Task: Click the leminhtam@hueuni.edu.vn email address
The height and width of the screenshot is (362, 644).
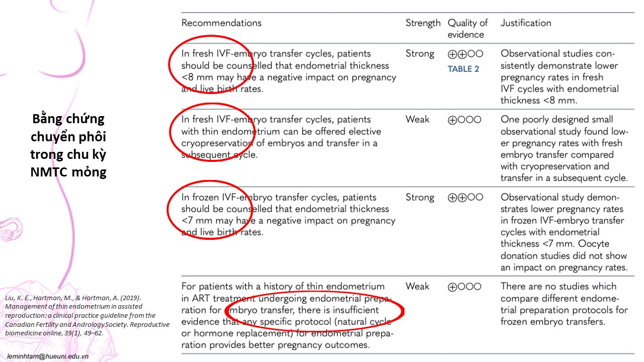Action: coord(46,355)
